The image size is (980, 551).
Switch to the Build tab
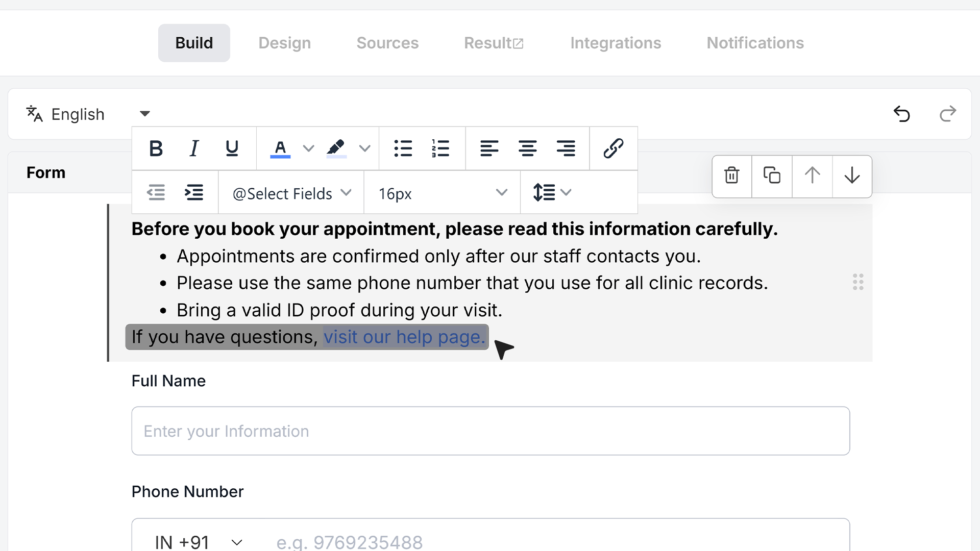[194, 43]
